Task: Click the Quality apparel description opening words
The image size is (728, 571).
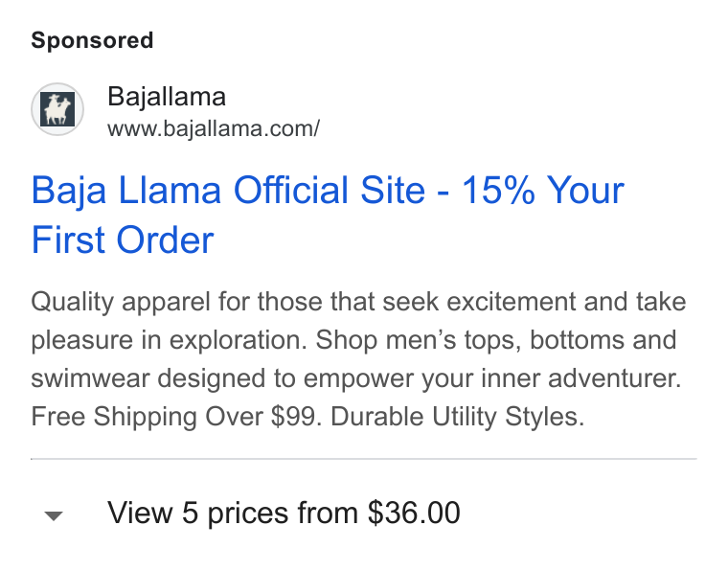Action: click(x=121, y=302)
